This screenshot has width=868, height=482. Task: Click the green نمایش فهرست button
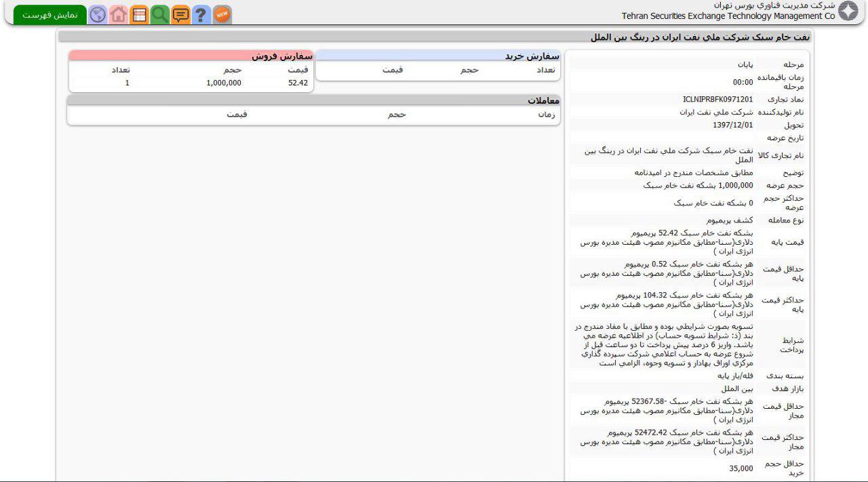tap(50, 14)
